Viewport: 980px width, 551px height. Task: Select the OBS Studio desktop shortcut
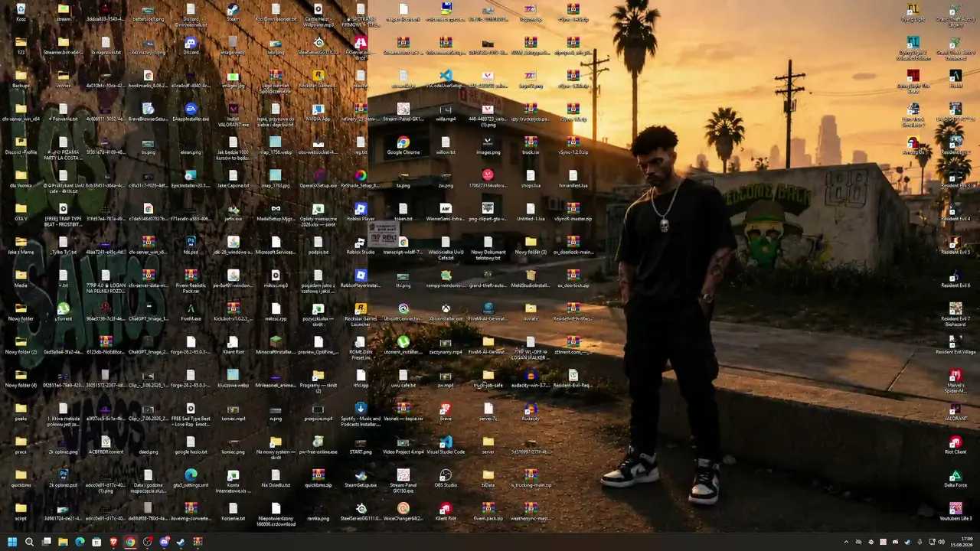pyautogui.click(x=446, y=478)
